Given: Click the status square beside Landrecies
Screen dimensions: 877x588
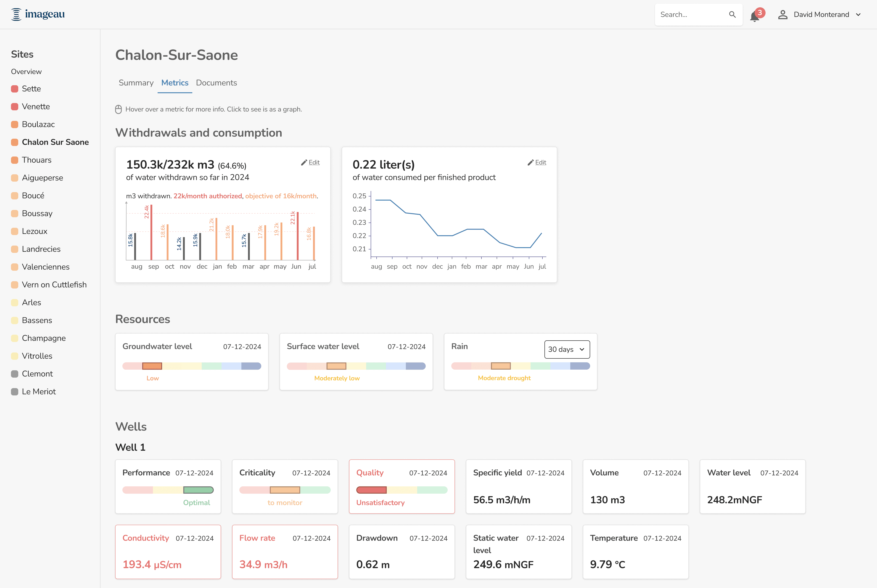Looking at the screenshot, I should click(x=15, y=249).
